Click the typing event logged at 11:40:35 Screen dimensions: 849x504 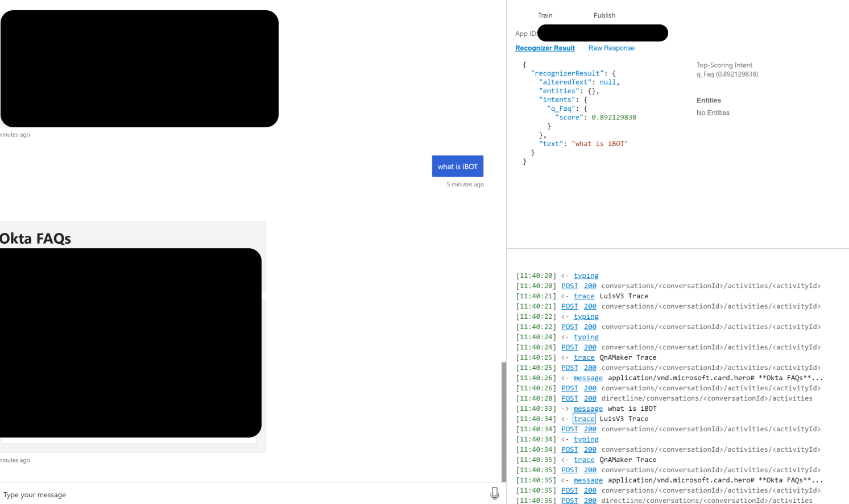[586, 439]
